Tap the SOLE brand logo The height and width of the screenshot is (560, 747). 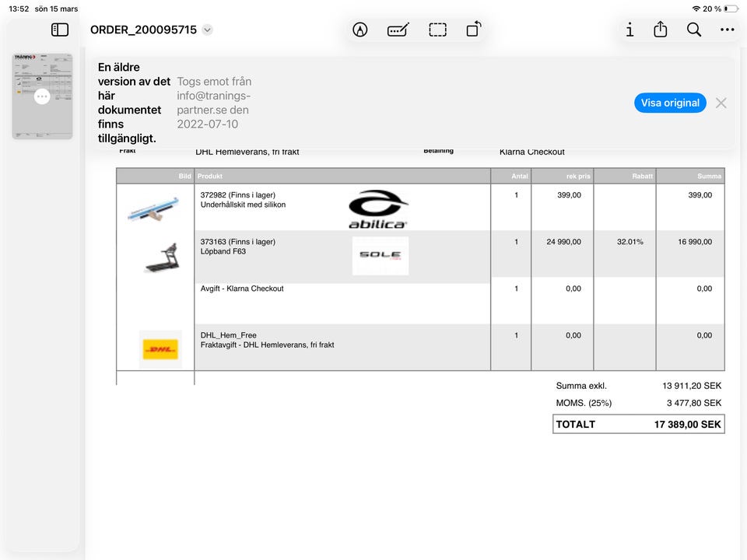(x=381, y=256)
